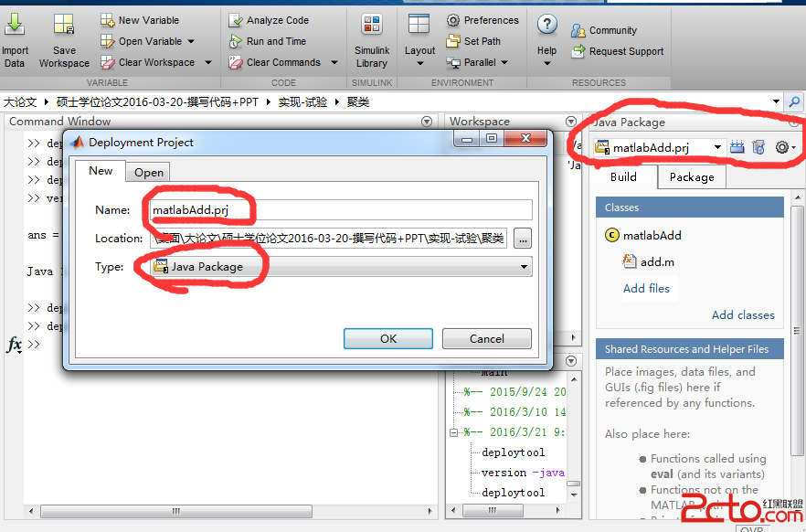Click Request Support
Image resolution: width=806 pixels, height=532 pixels.
coord(618,51)
